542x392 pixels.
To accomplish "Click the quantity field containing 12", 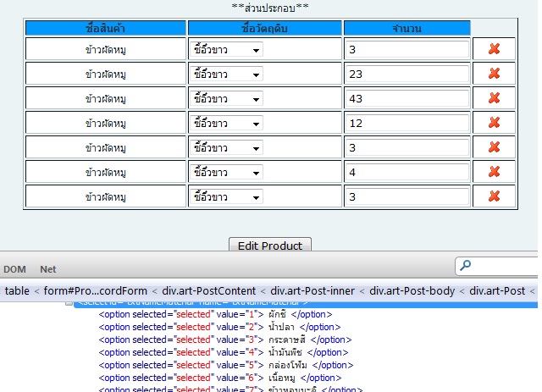I will [x=407, y=123].
